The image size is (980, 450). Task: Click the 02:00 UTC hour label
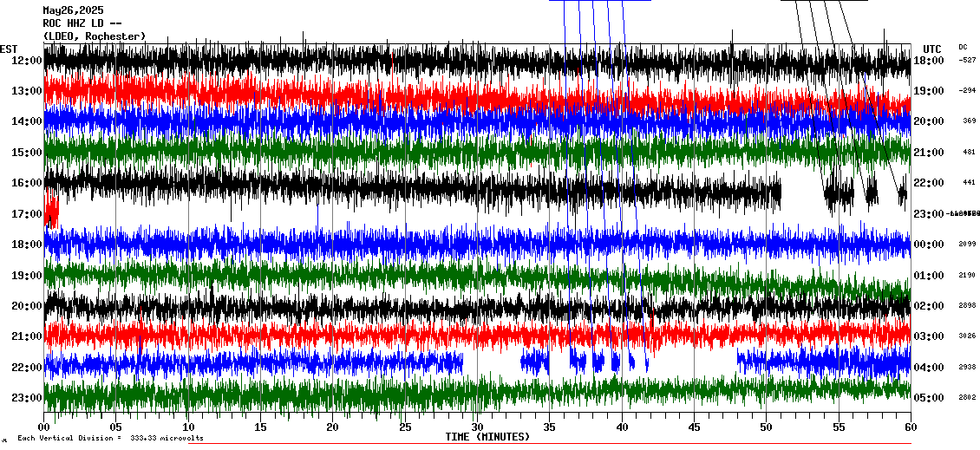coord(930,306)
